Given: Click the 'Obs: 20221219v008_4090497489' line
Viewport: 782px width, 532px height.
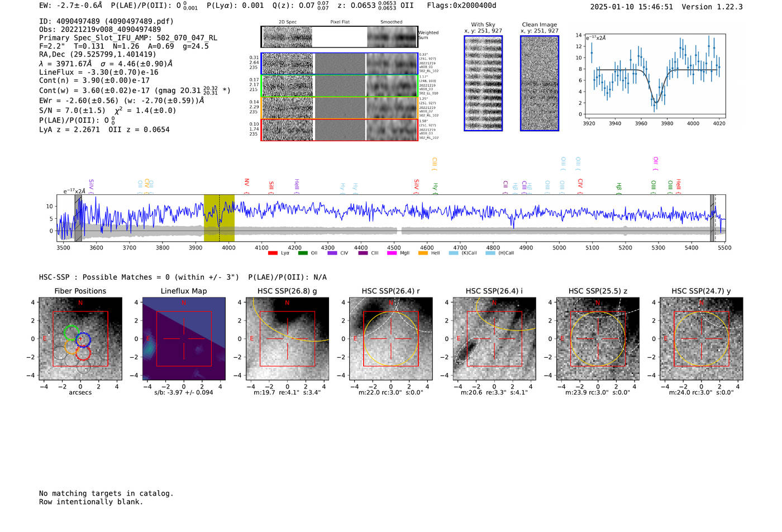Looking at the screenshot, I should pyautogui.click(x=100, y=30).
